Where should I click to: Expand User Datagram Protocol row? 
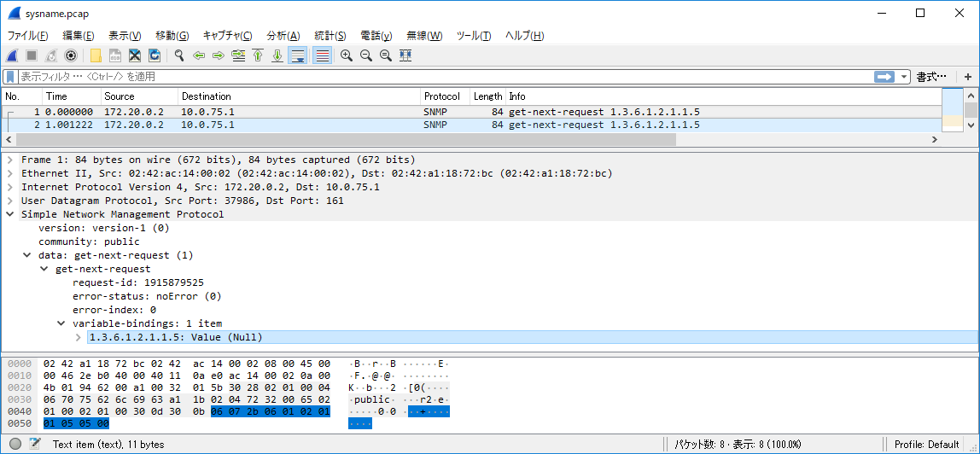click(10, 201)
